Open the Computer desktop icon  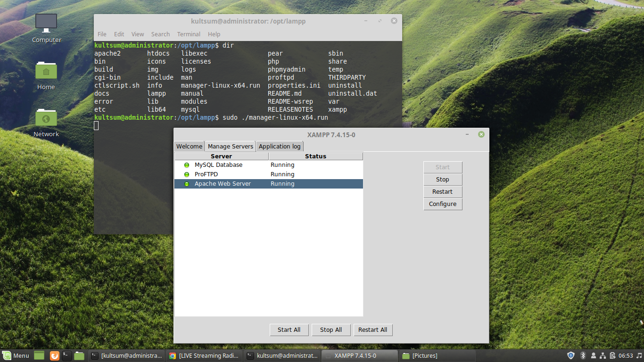click(x=46, y=28)
